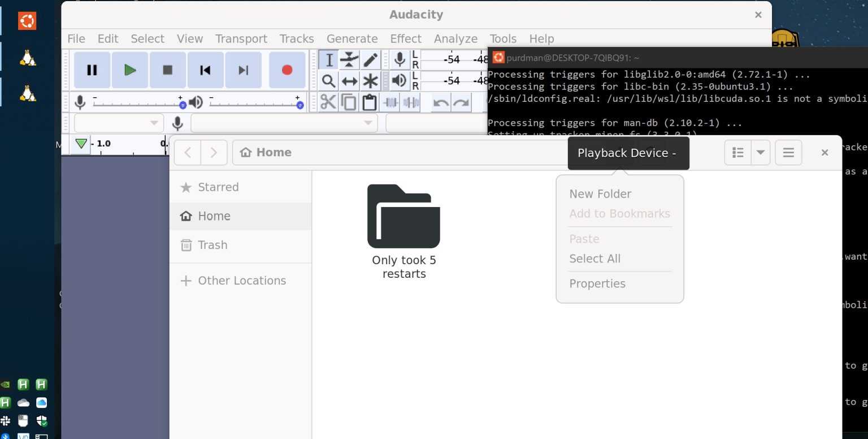Choose the Multi-Tool asterisk icon
Screen dimensions: 868x439
pos(370,81)
